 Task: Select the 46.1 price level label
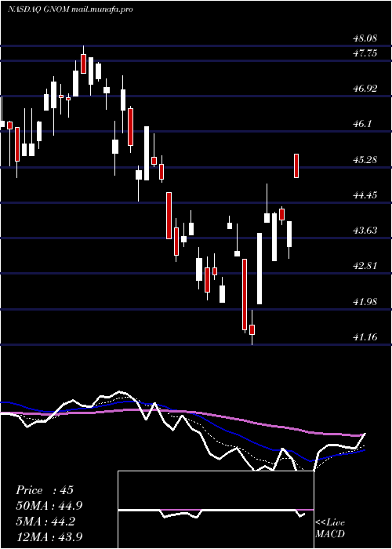(362, 124)
